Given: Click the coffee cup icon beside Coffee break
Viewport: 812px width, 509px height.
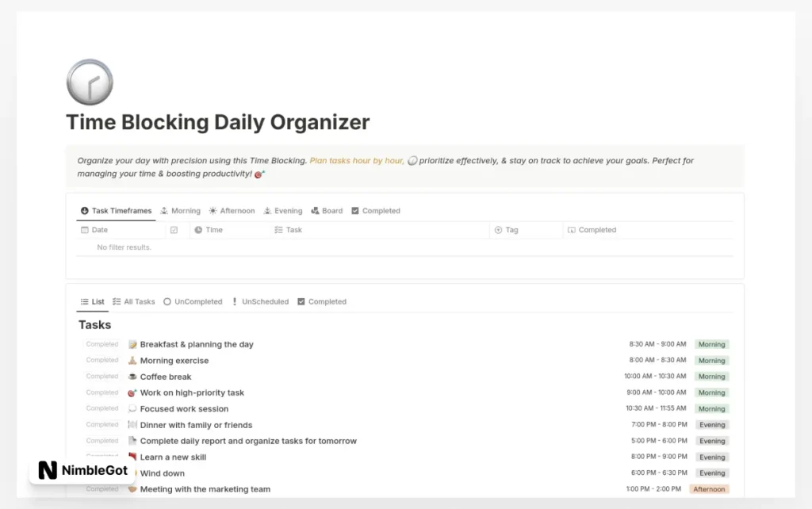Looking at the screenshot, I should [132, 377].
